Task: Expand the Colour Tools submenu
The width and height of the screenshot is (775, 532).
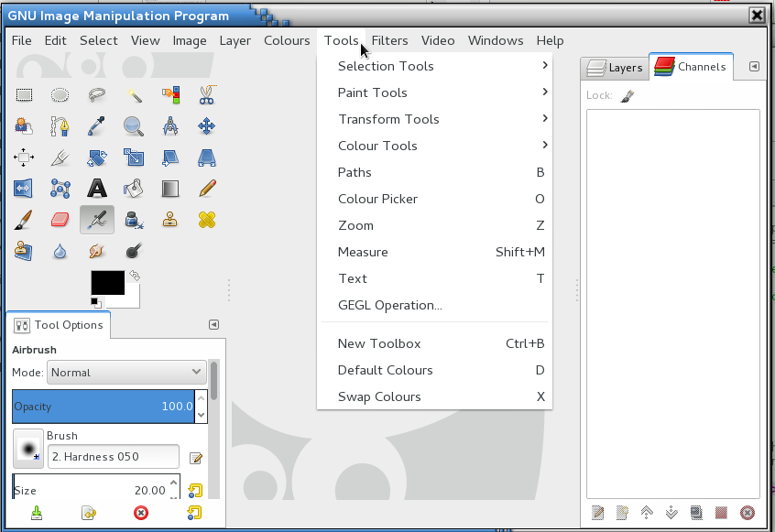Action: [x=434, y=147]
